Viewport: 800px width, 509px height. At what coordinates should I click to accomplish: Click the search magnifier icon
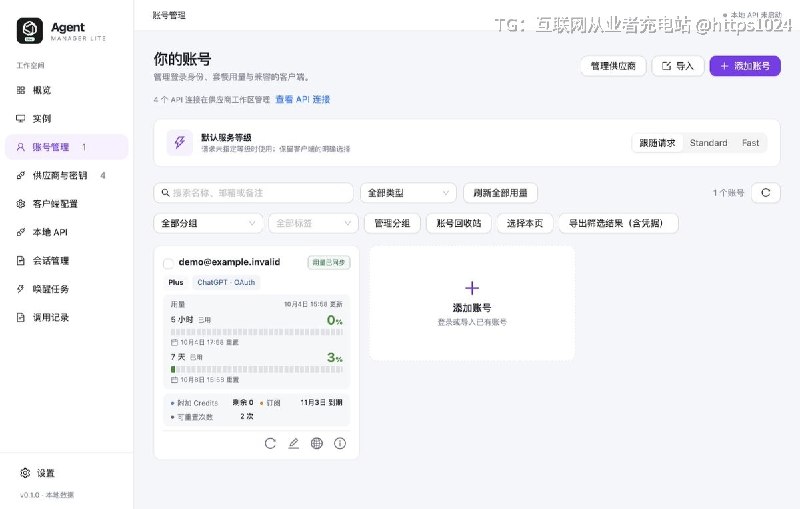(x=165, y=193)
